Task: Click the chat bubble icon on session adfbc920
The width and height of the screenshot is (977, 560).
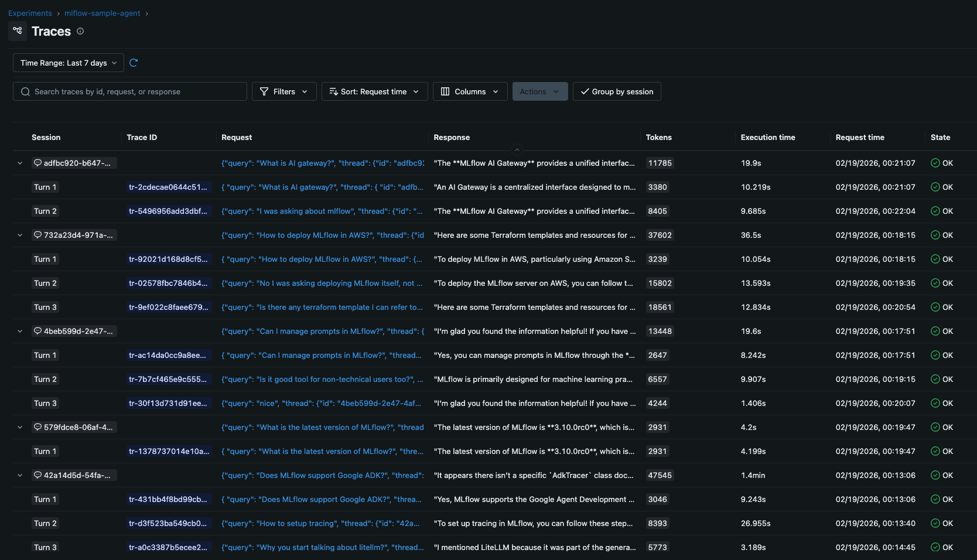Action: pyautogui.click(x=37, y=163)
